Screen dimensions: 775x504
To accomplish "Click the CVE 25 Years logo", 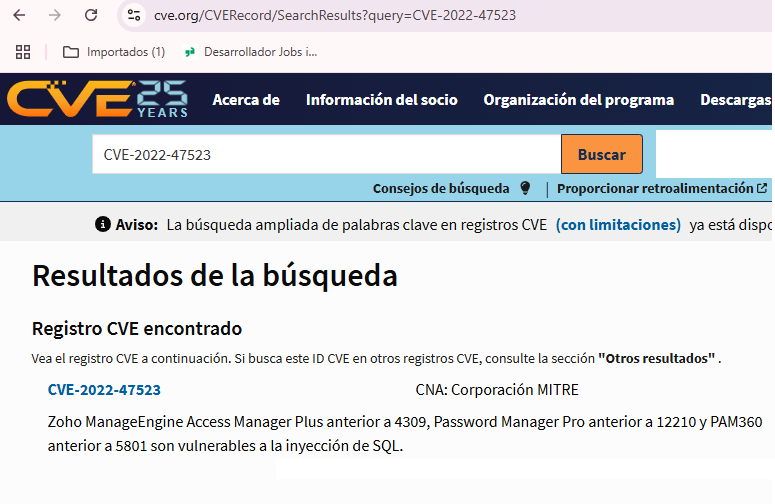I will coord(97,99).
